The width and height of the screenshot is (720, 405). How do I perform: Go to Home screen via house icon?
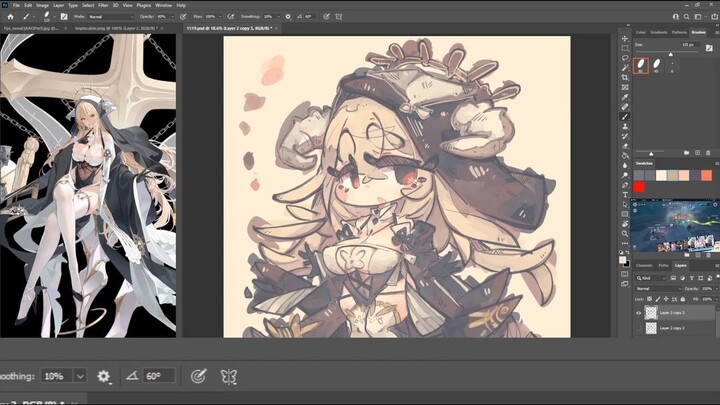coord(10,17)
